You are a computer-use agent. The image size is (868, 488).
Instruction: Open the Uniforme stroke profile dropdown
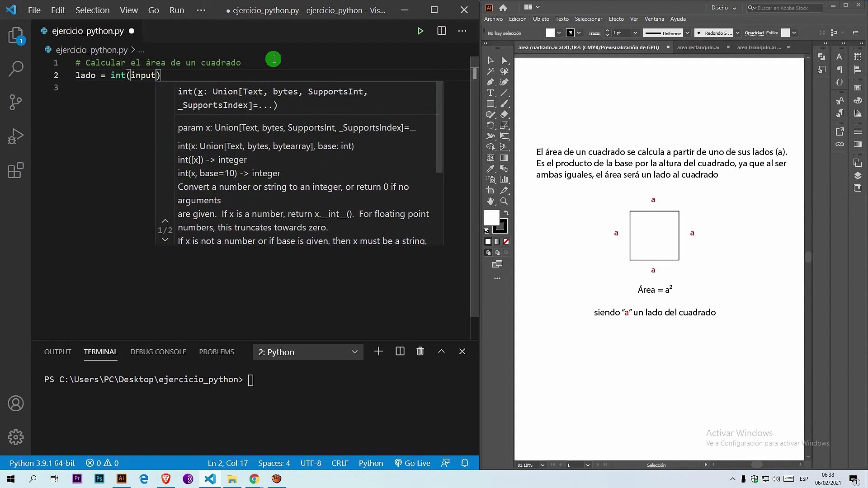click(x=687, y=33)
